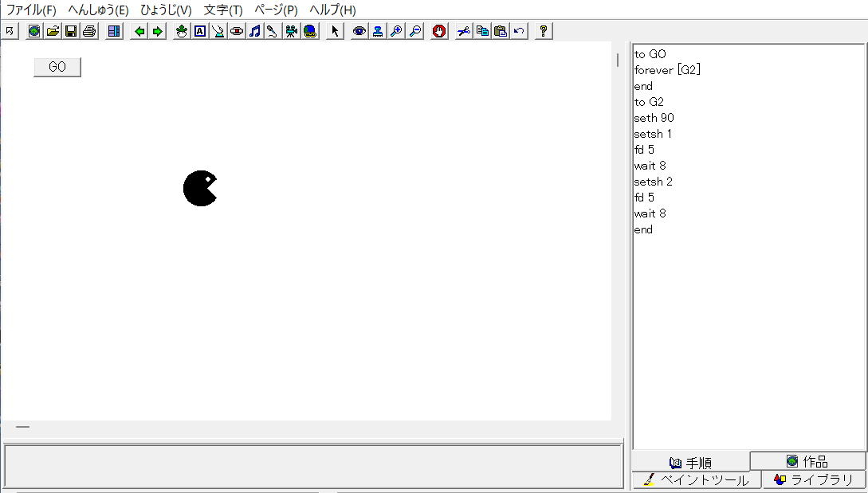
Task: Open a project with the folder icon
Action: [53, 31]
